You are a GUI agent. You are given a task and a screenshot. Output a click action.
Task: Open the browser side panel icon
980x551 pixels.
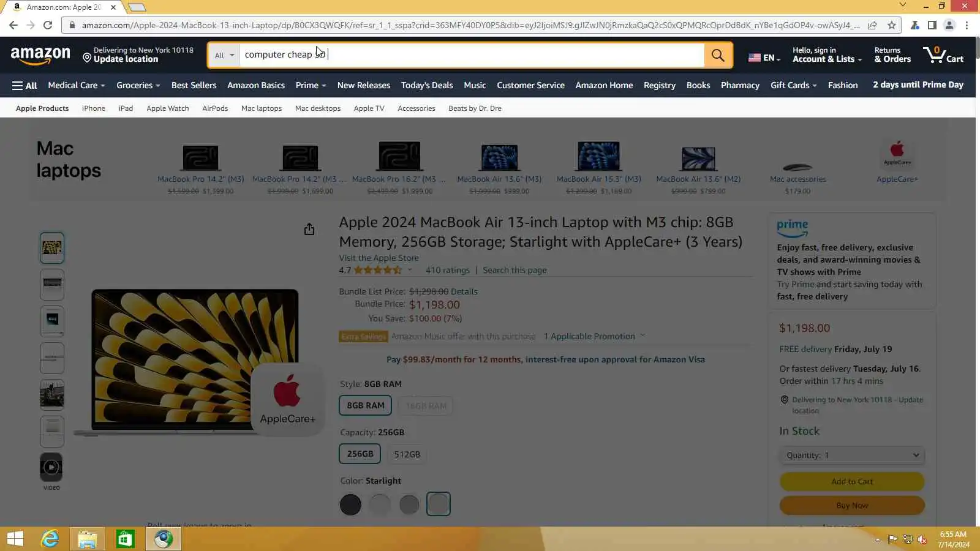[932, 25]
